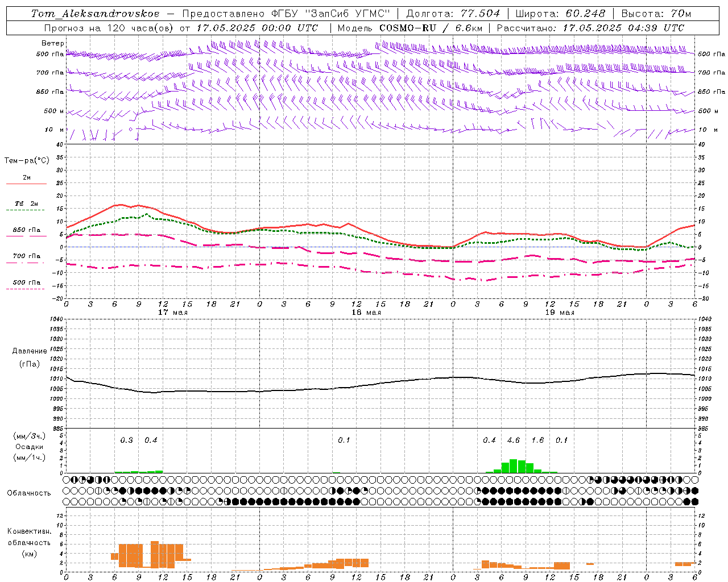Click the "Td 2м" dew point legend entry
The height and width of the screenshot is (582, 728).
tap(26, 203)
